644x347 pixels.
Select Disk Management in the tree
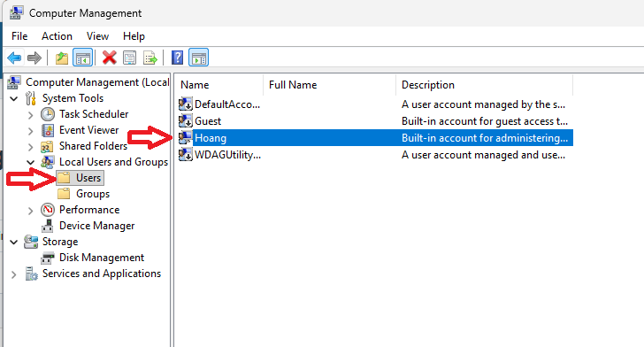tap(102, 258)
